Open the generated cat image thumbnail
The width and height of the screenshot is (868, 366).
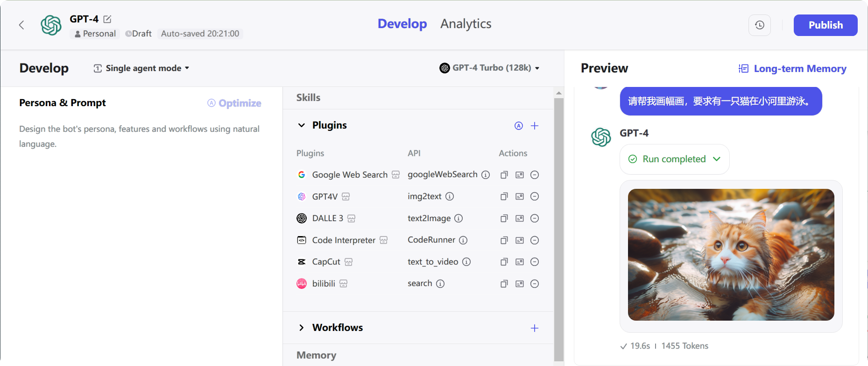[x=731, y=255]
